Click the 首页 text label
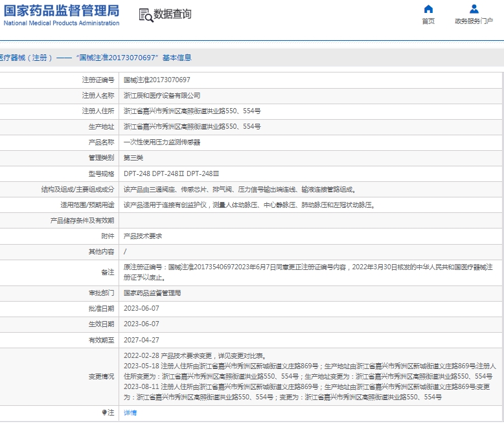504x424 pixels. click(428, 21)
